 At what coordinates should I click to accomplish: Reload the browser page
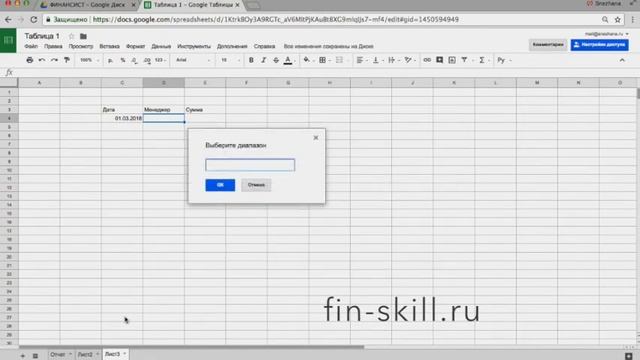pyautogui.click(x=34, y=19)
